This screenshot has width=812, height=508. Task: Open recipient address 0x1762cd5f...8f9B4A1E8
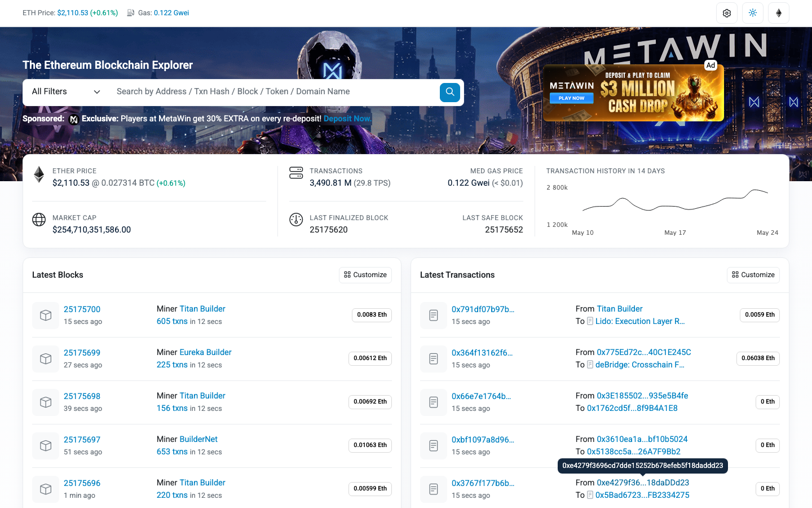point(632,408)
